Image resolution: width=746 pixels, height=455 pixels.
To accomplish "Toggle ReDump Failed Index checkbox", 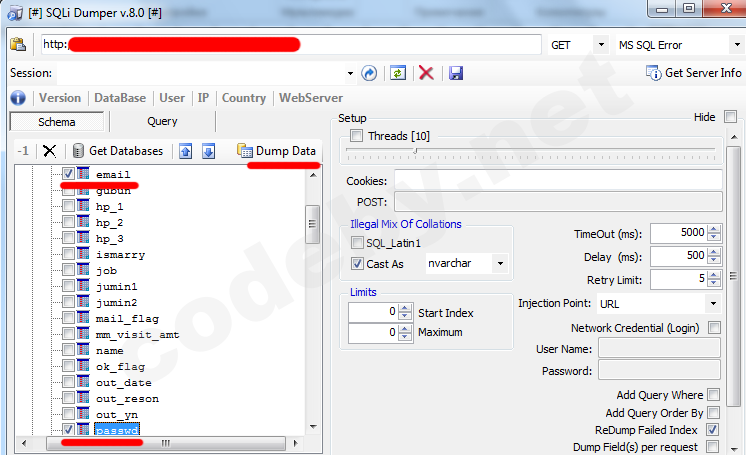I will pos(712,429).
